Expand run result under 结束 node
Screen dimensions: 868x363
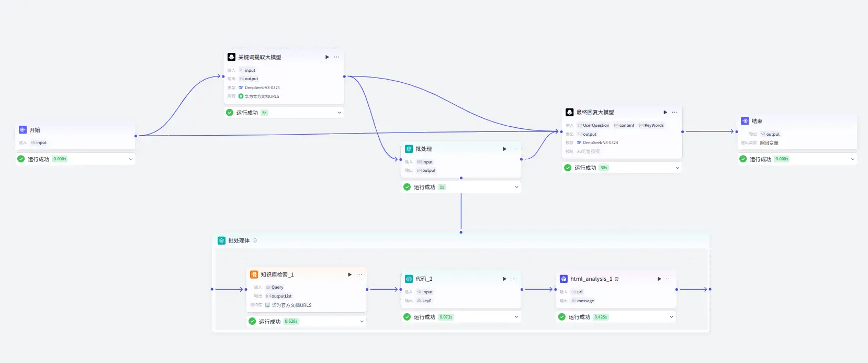click(852, 159)
